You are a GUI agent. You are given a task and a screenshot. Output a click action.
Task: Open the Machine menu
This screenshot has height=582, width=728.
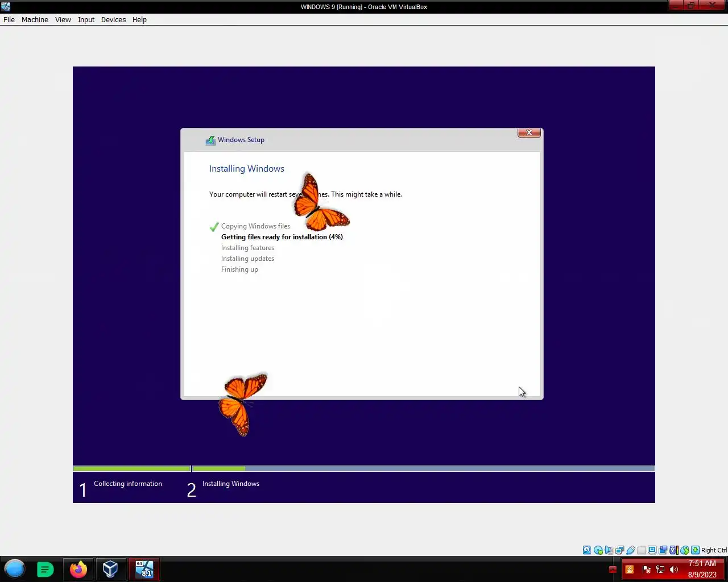click(35, 19)
